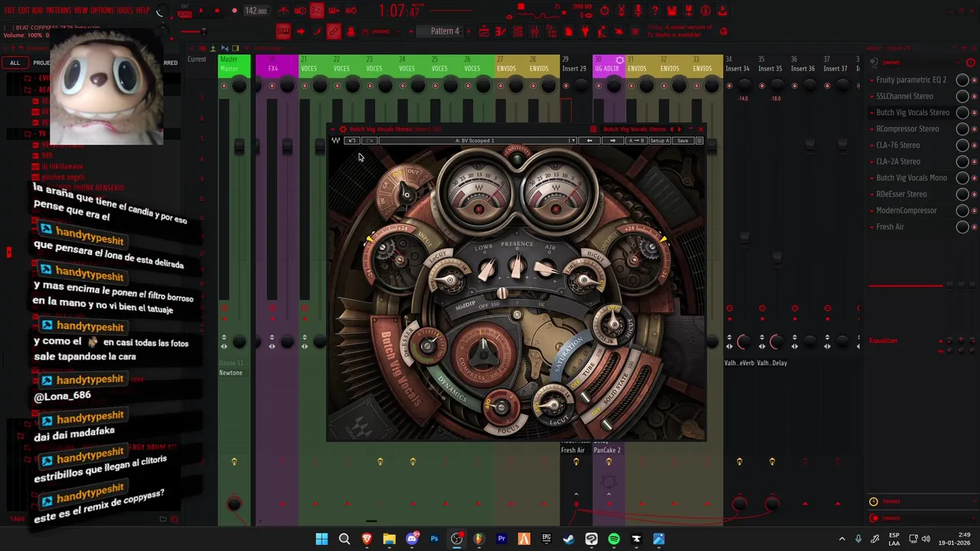Click the ModernCompressor slot mix knob
This screenshot has width=980, height=551.
coord(962,210)
